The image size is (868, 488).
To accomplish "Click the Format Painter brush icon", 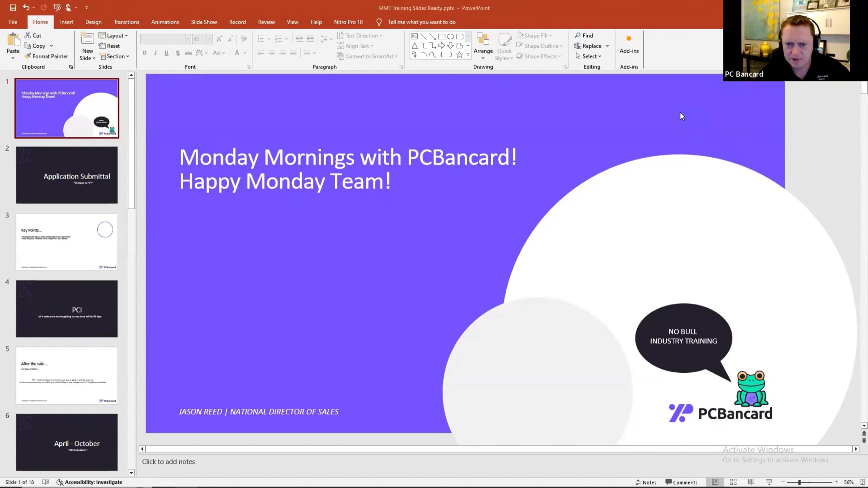I will [27, 56].
